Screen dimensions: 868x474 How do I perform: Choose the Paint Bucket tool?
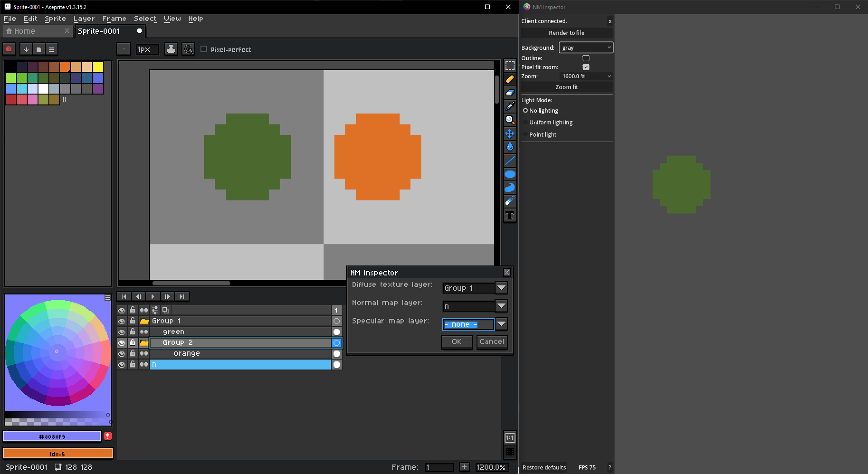(x=510, y=147)
